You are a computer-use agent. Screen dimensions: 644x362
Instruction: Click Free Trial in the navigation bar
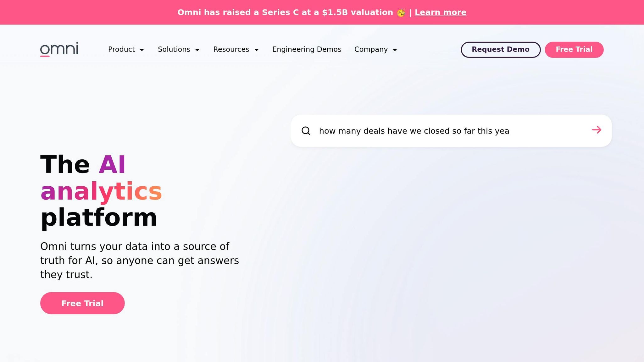(x=574, y=50)
